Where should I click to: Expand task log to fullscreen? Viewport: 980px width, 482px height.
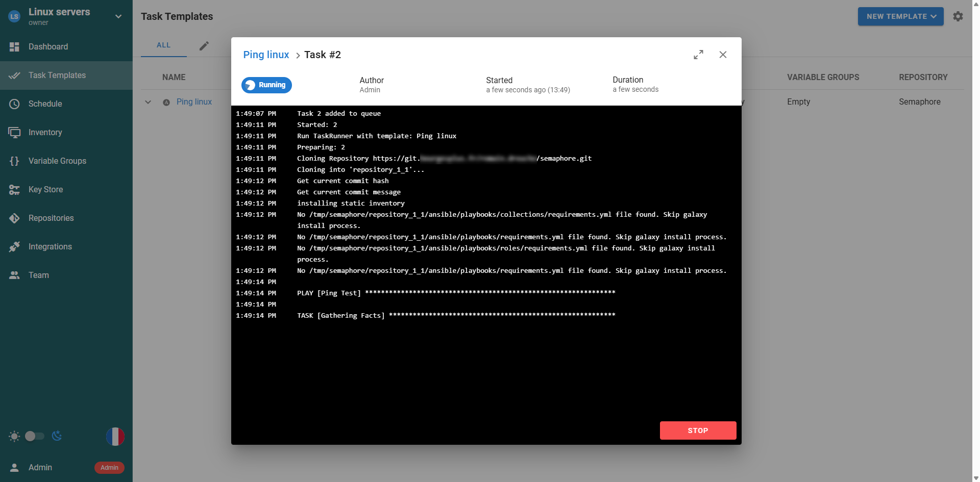pos(698,55)
